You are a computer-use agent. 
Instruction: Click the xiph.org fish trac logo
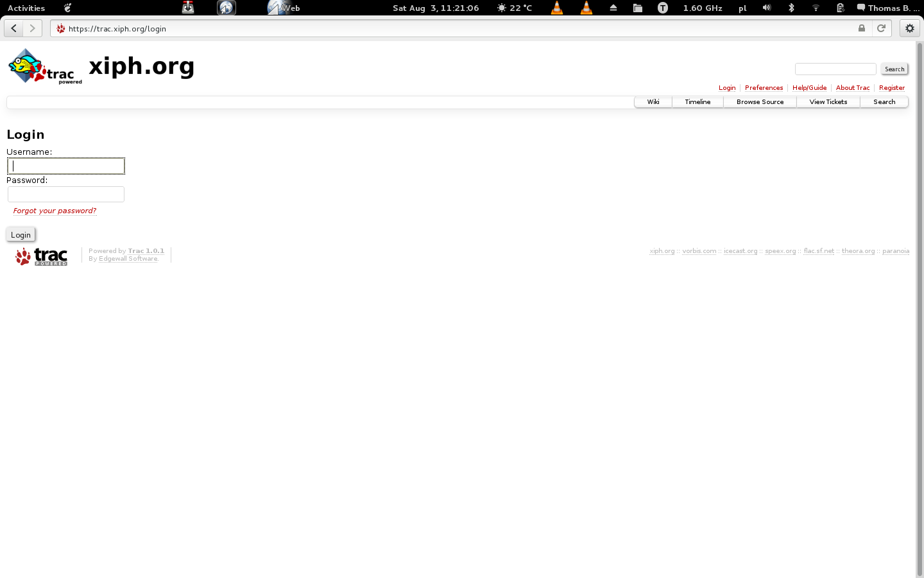click(45, 66)
